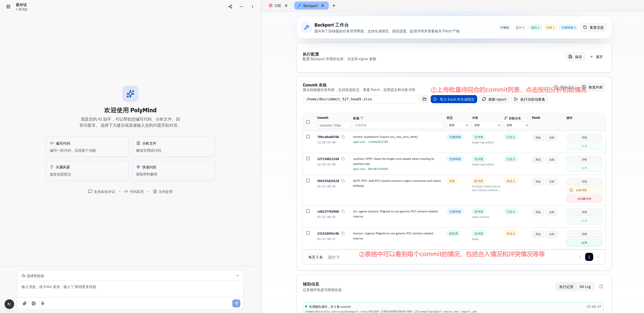Check the row for commit 789ca6a6076b
The image size is (644, 313).
308,137
